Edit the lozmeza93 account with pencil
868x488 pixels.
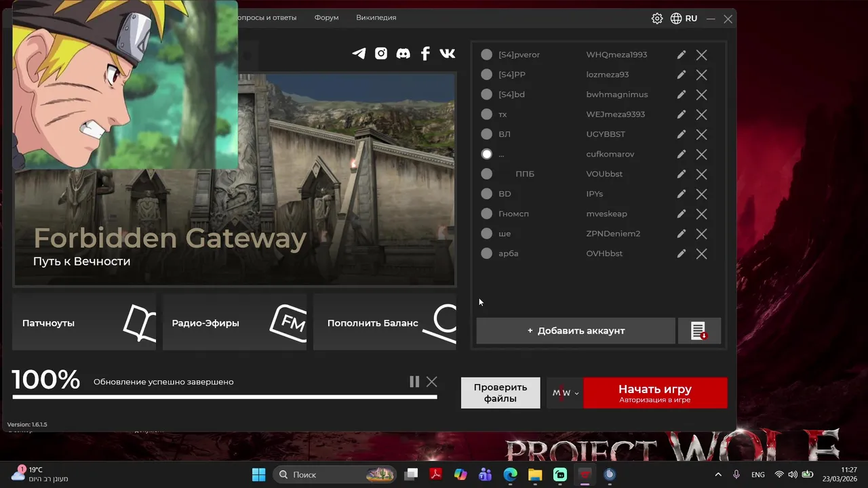click(x=682, y=75)
